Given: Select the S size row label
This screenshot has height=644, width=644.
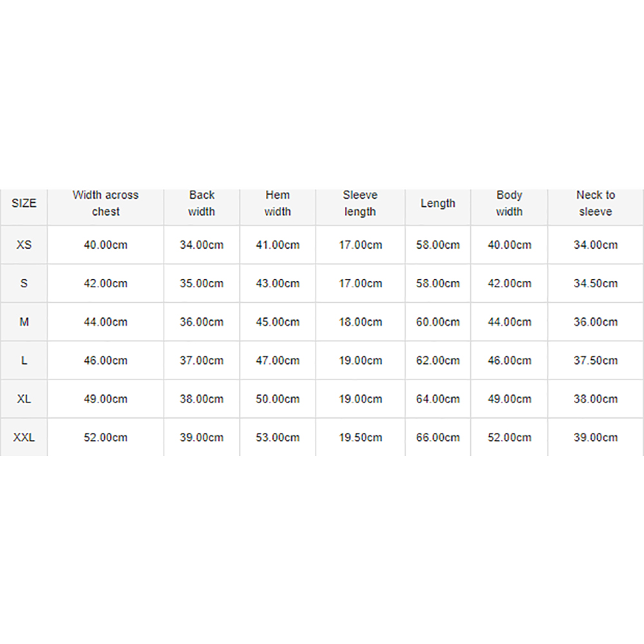Looking at the screenshot, I should coord(24,283).
